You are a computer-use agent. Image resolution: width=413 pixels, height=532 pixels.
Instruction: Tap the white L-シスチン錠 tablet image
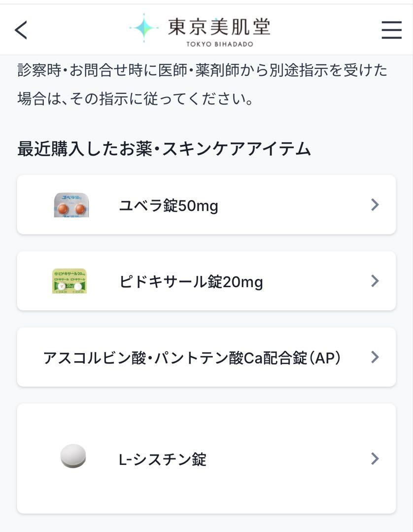pos(73,456)
